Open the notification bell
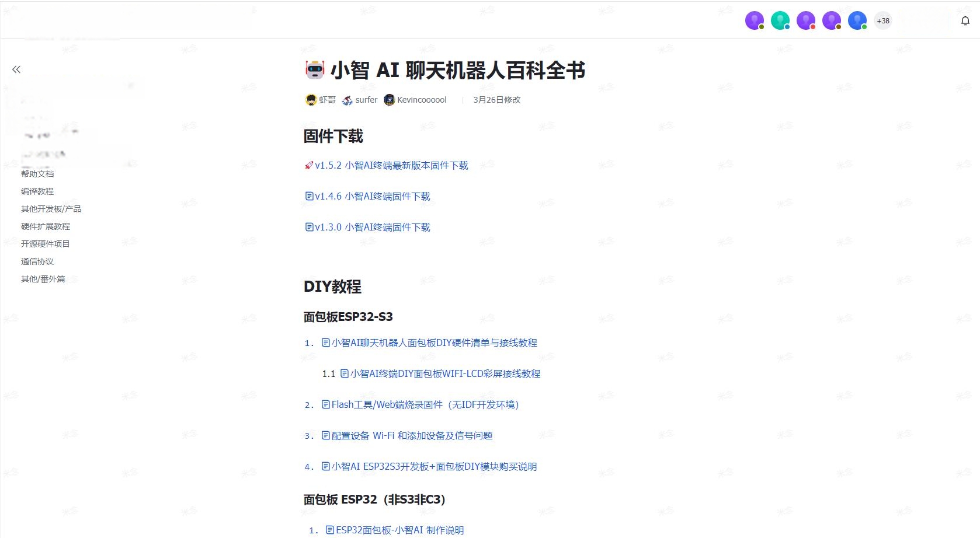The width and height of the screenshot is (980, 538). pyautogui.click(x=965, y=21)
